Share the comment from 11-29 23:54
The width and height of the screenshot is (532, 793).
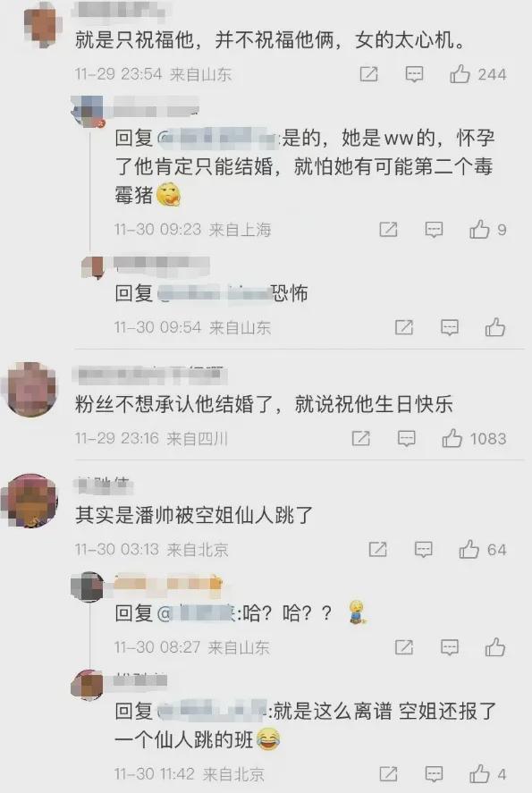point(368,74)
